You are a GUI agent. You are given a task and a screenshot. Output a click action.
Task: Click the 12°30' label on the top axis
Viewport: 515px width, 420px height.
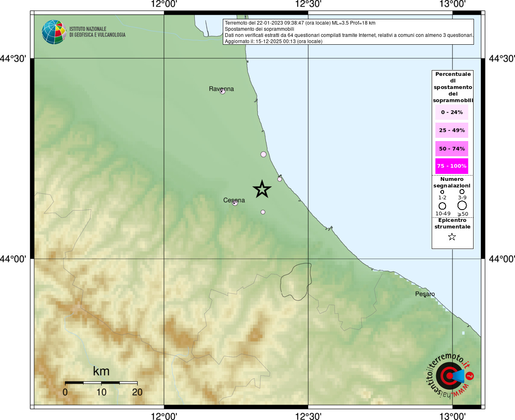click(x=308, y=4)
